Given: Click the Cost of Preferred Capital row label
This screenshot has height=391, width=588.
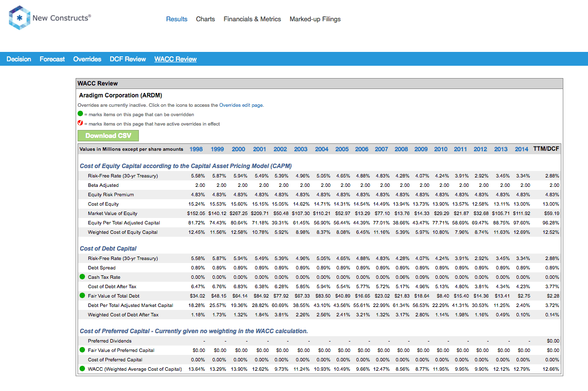Looking at the screenshot, I should (115, 360).
